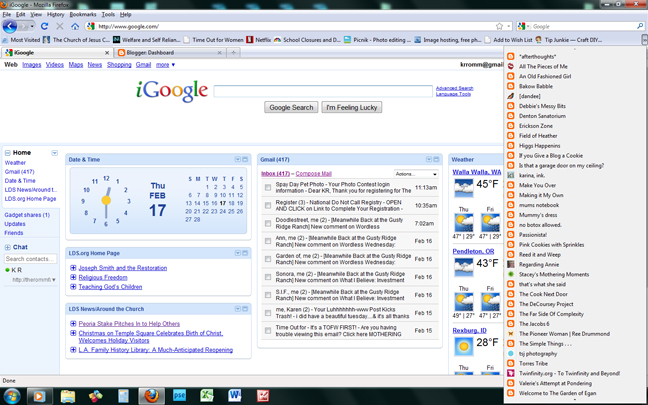Maximize the Date & Time gadget
The width and height of the screenshot is (648, 405).
245,160
